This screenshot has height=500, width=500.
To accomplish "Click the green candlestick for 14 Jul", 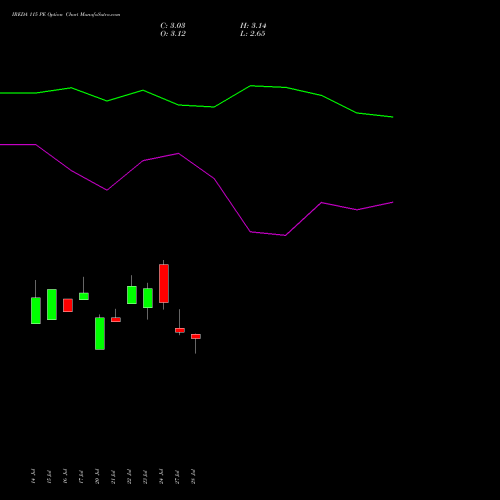I will click(x=36, y=310).
